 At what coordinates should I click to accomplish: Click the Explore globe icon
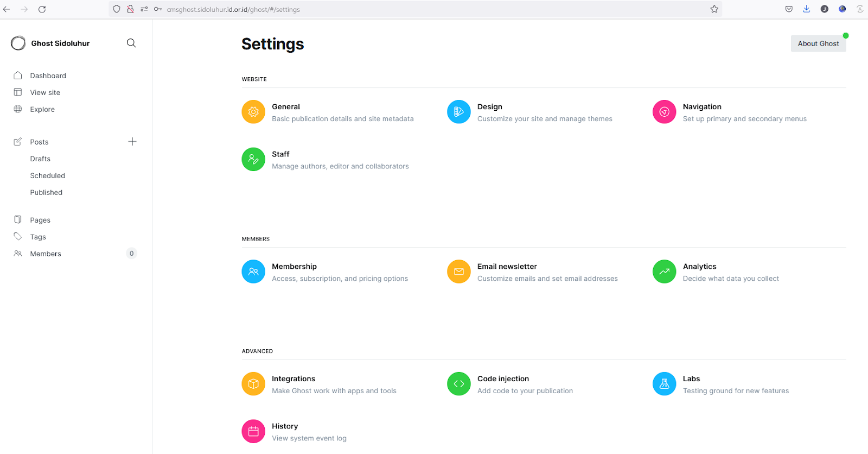(18, 109)
